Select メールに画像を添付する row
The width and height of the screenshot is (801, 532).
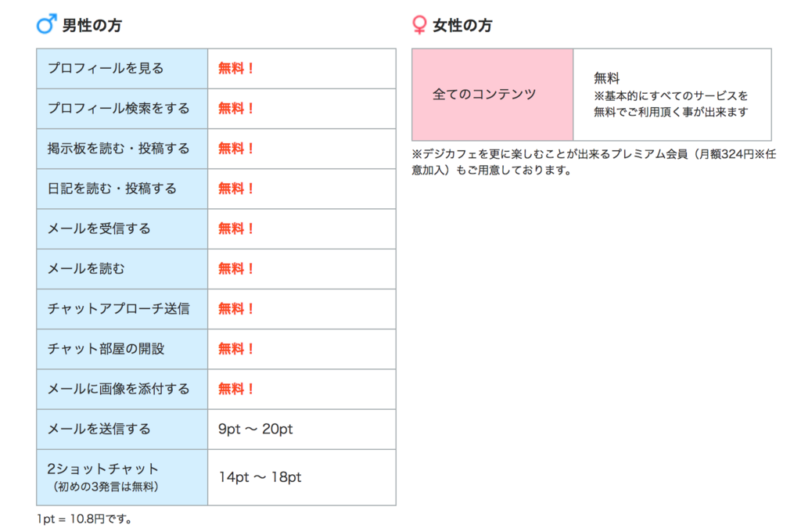(x=216, y=389)
